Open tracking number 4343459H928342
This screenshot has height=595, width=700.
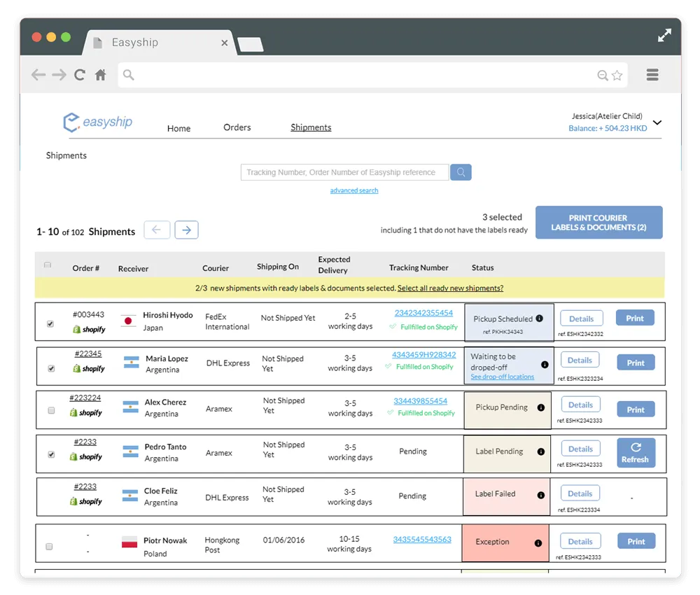point(423,356)
